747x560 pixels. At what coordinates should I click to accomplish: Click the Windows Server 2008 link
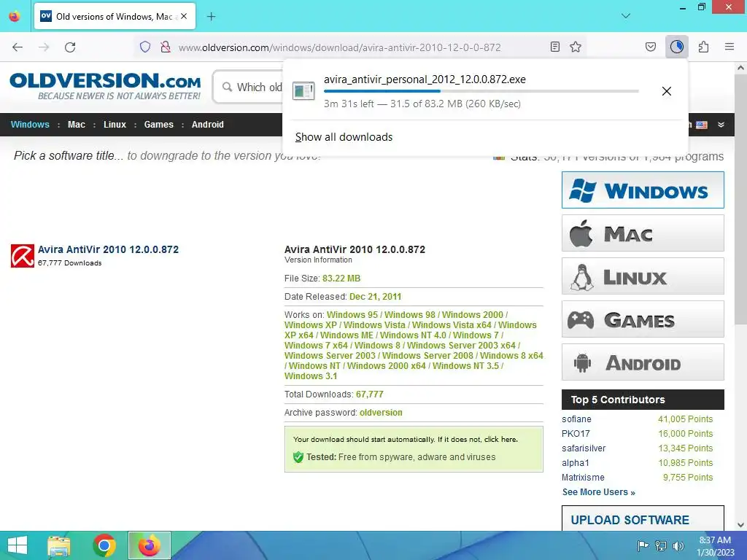coord(427,356)
